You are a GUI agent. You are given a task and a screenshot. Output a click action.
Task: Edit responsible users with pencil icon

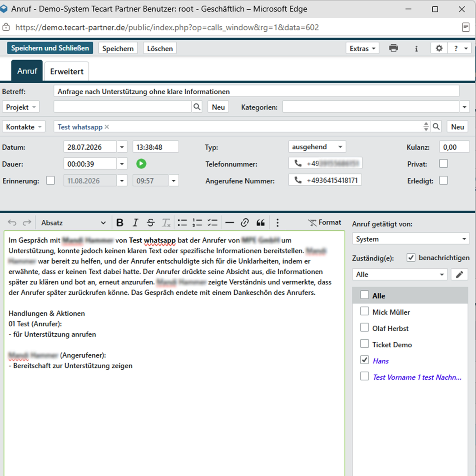point(459,274)
